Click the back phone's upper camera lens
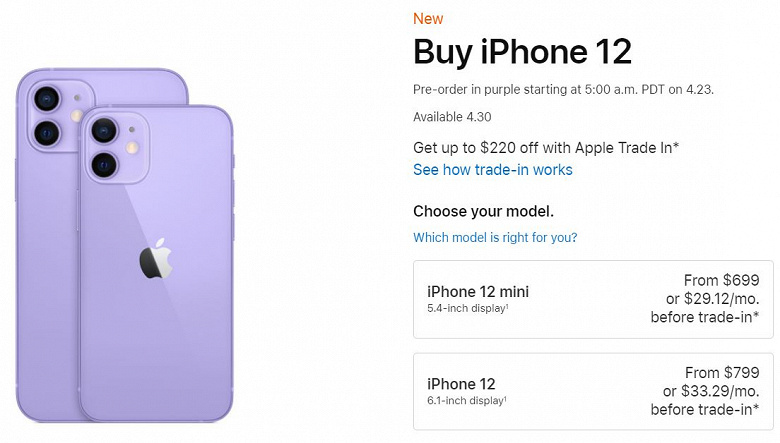The image size is (780, 443). 44,98
